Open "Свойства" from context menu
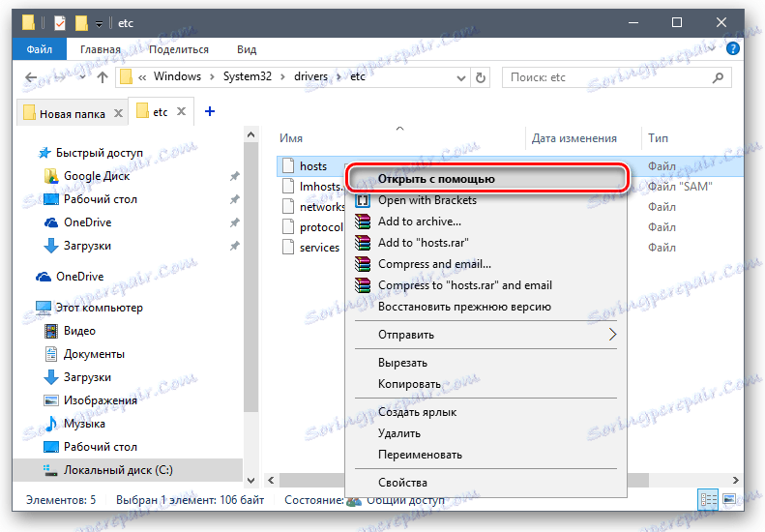This screenshot has height=532, width=765. tap(485, 483)
